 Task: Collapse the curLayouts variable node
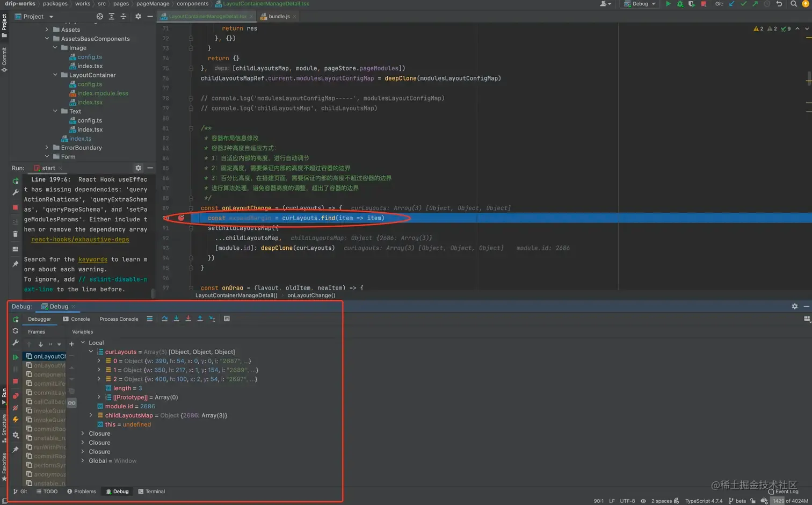(91, 352)
